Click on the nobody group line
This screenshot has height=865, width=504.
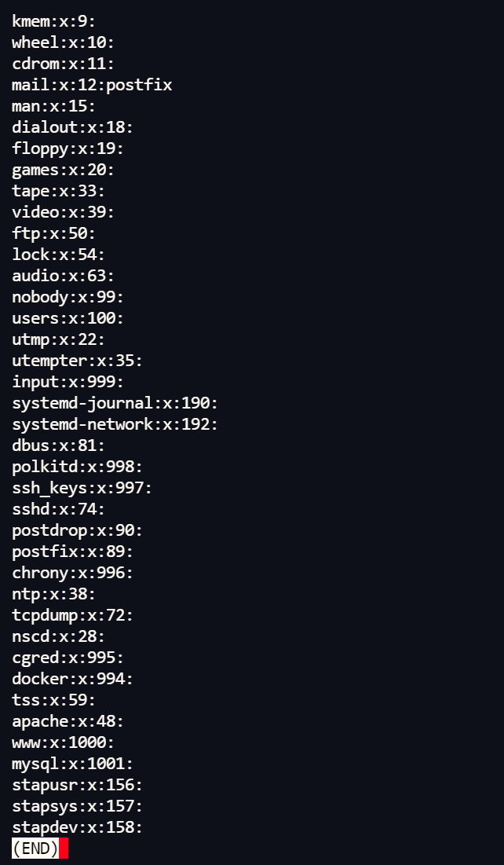pos(68,297)
